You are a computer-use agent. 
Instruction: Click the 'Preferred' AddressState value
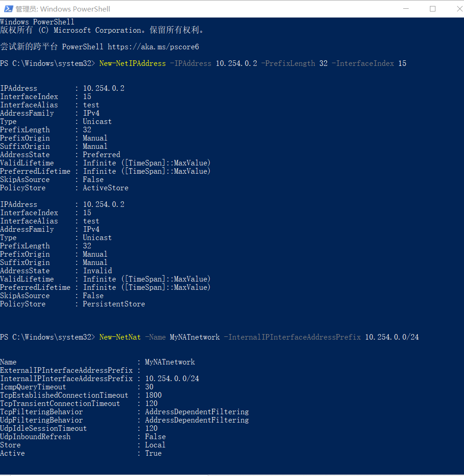click(101, 154)
